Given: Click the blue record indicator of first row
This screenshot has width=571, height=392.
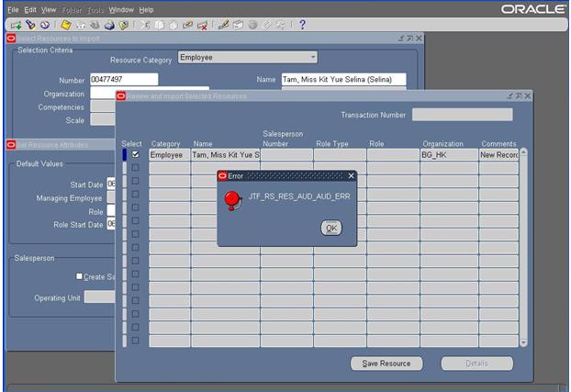Looking at the screenshot, I should (x=125, y=155).
